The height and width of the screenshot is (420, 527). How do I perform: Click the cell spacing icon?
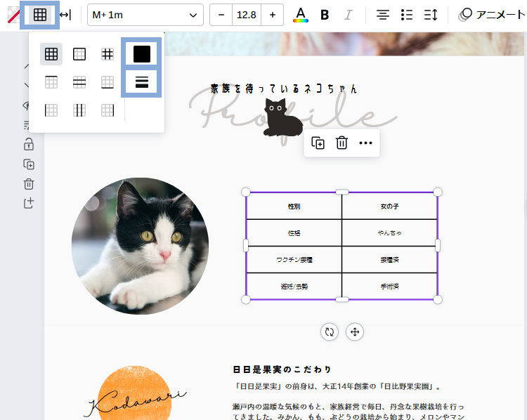(65, 15)
